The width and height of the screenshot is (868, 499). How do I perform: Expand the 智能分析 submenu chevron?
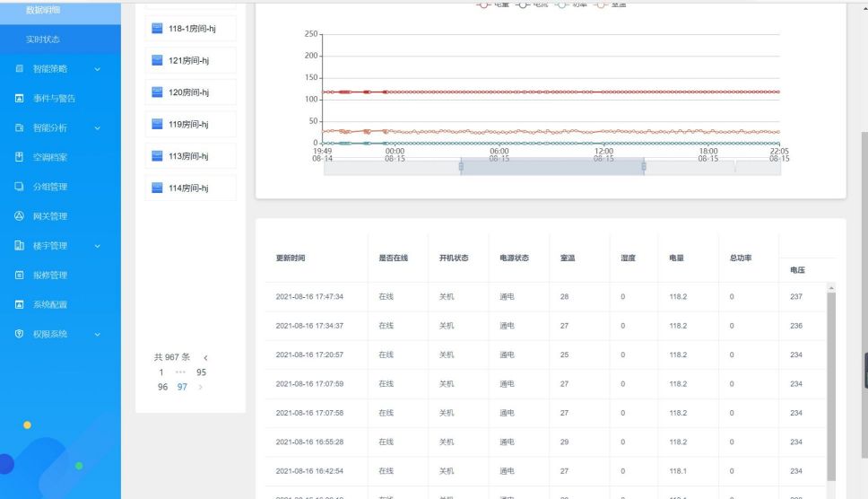point(98,128)
